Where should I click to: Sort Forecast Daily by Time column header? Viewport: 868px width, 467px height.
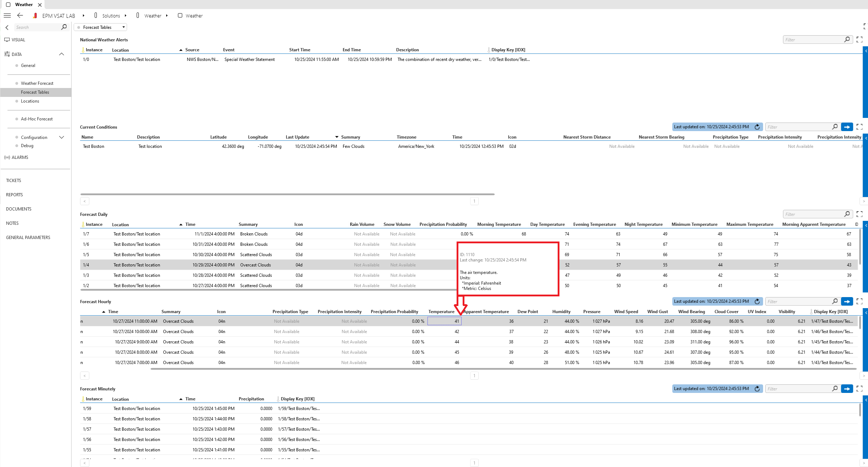click(190, 224)
